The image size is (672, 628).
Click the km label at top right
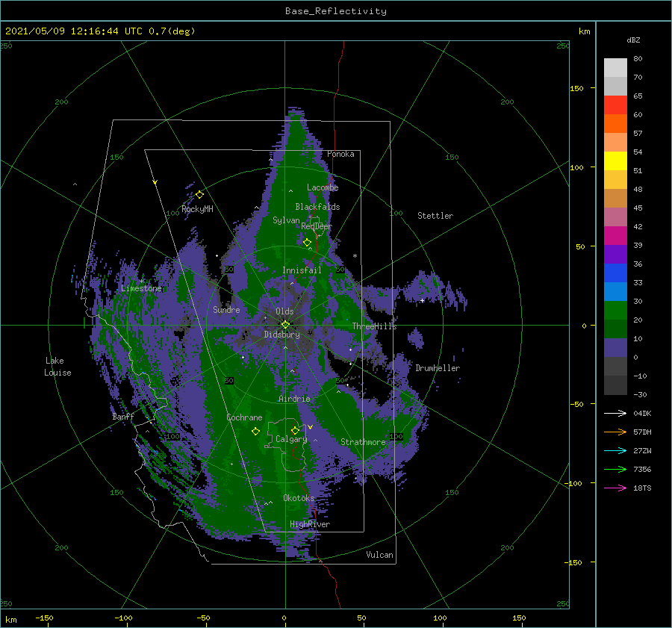pos(584,31)
